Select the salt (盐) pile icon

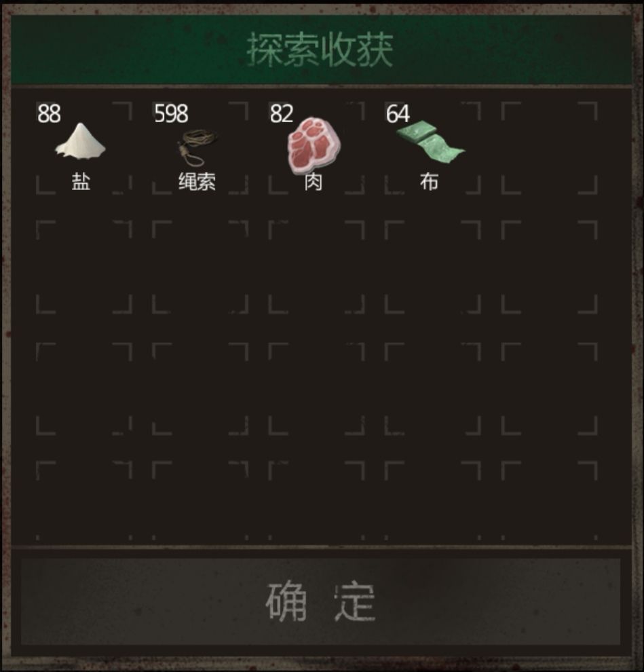point(81,141)
